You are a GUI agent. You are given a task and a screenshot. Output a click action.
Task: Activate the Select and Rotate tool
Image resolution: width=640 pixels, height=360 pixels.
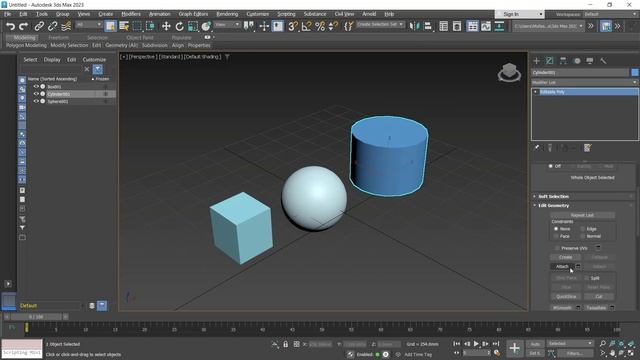tap(179, 27)
